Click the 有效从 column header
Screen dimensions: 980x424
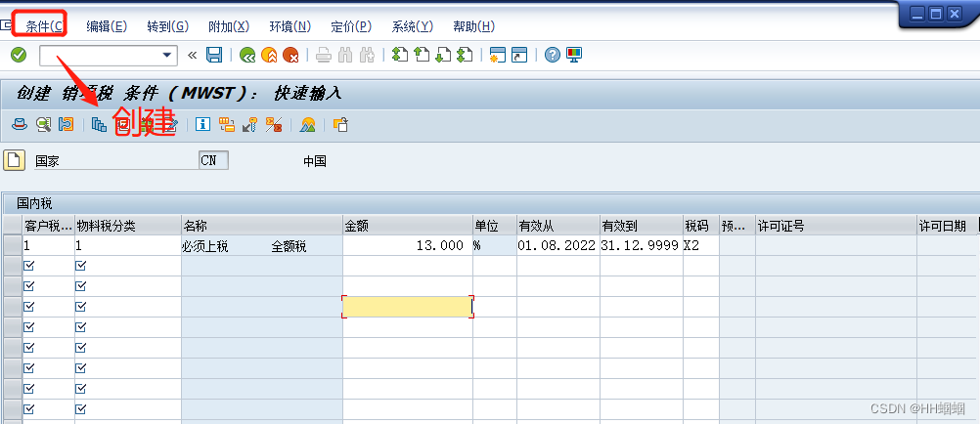coord(558,226)
